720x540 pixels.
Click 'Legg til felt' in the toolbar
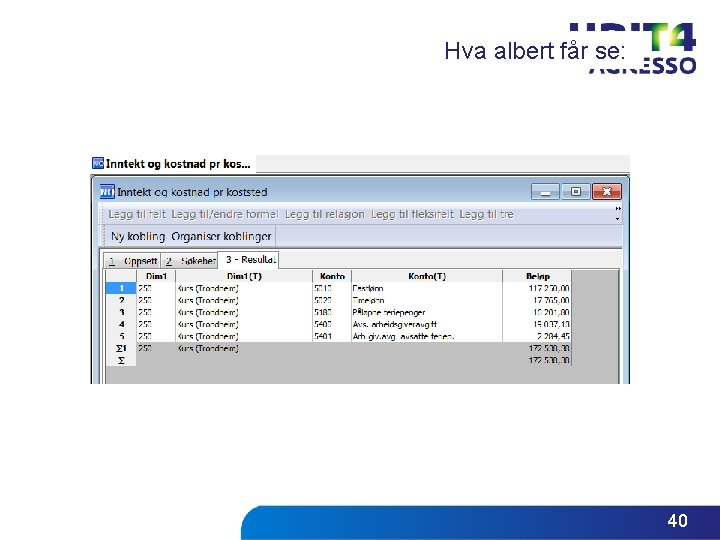137,214
